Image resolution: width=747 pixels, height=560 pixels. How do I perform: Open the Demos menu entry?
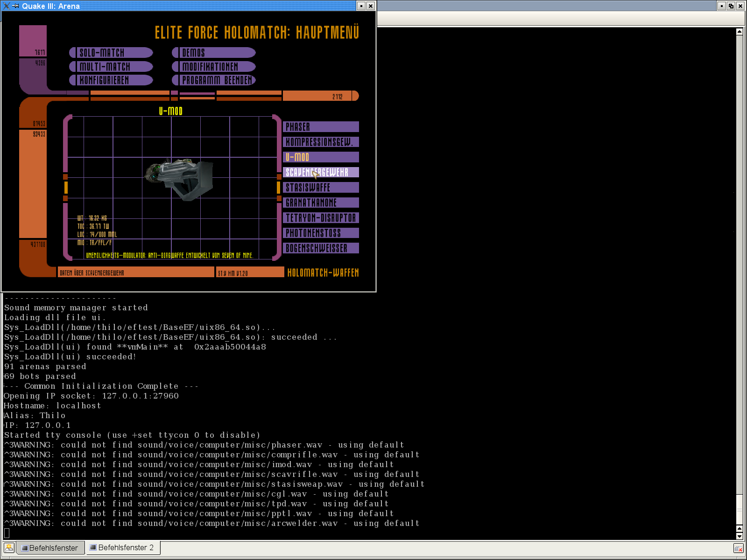(x=214, y=53)
